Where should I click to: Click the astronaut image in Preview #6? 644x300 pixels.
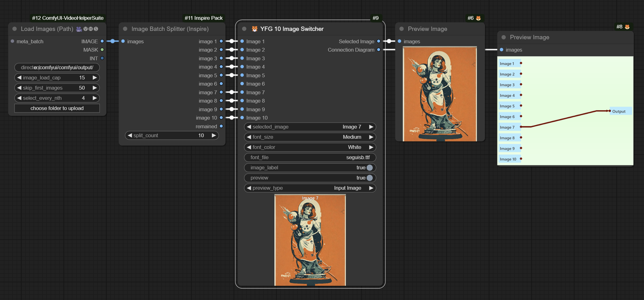[x=440, y=94]
